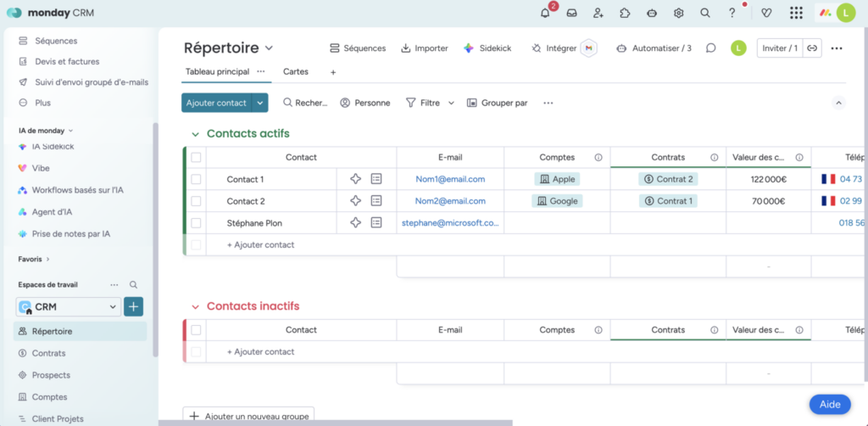Click the Rechercher search field
The height and width of the screenshot is (426, 868).
click(x=305, y=103)
